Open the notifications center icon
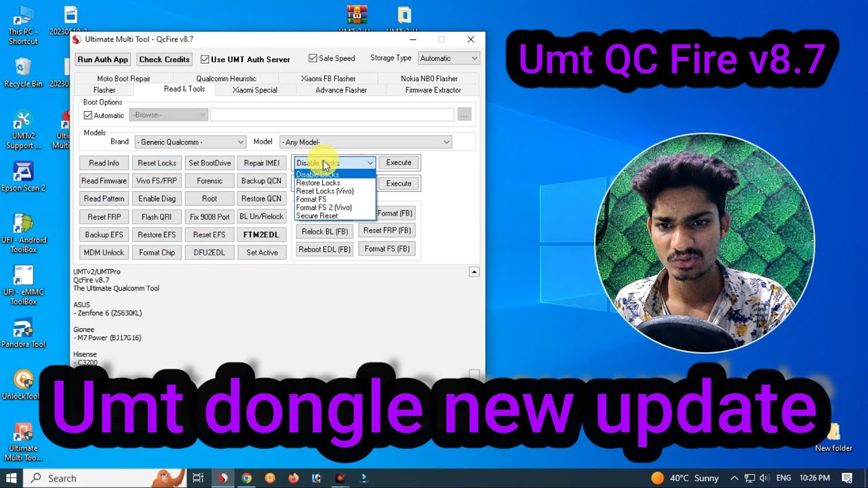This screenshot has height=488, width=868. 847,478
